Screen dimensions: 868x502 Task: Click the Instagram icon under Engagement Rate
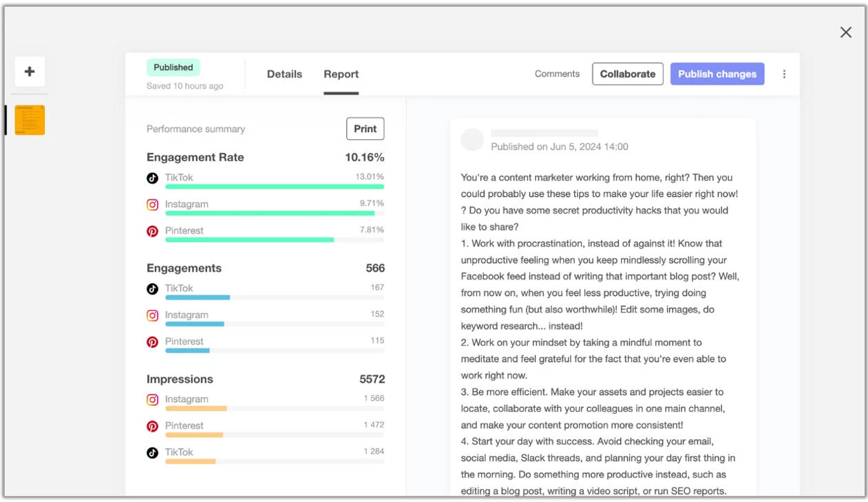coord(153,205)
